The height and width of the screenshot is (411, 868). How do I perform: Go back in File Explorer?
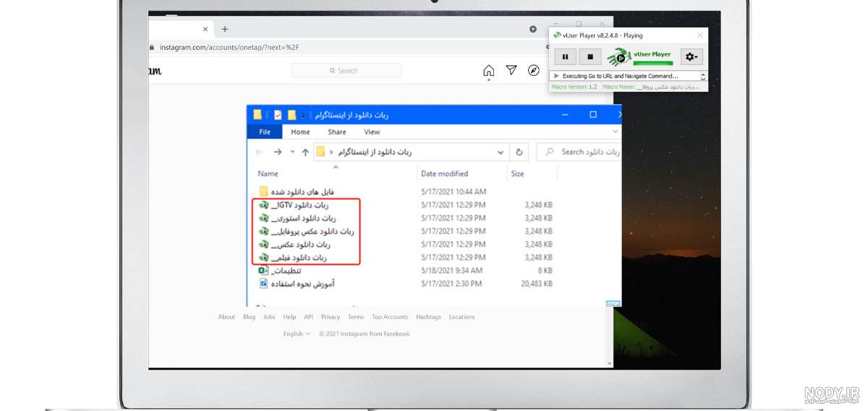[260, 152]
